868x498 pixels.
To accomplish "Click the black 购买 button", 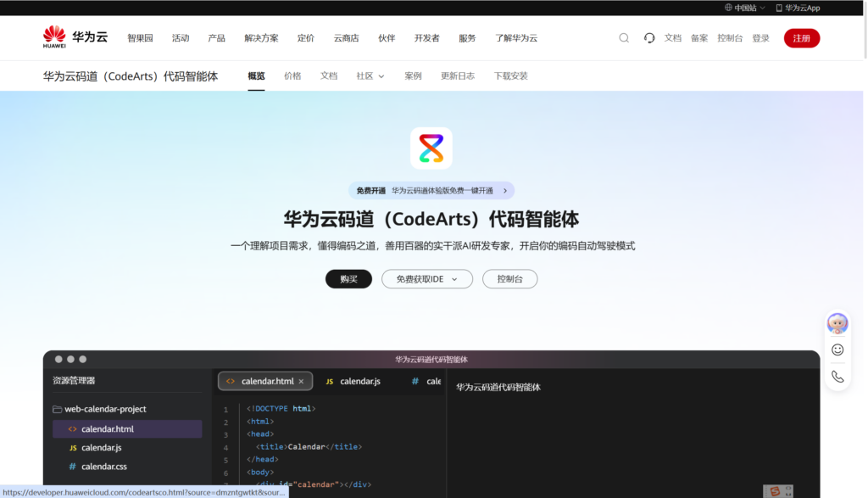I will coord(348,278).
